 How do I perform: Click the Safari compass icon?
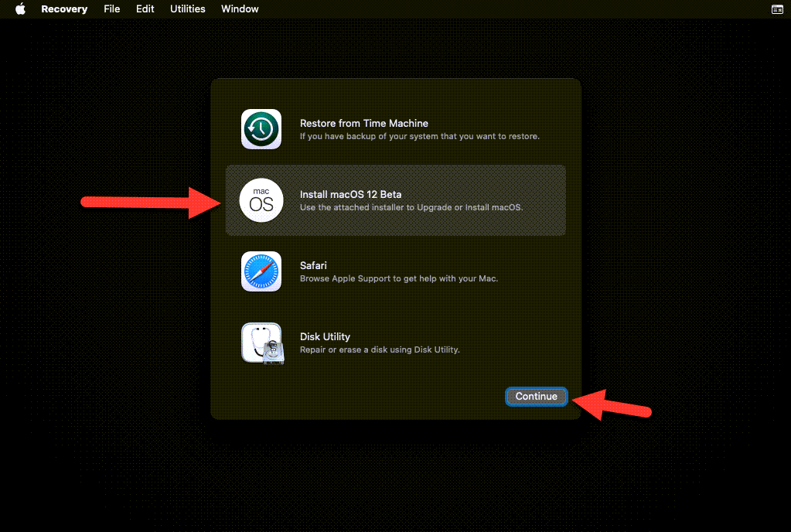261,271
